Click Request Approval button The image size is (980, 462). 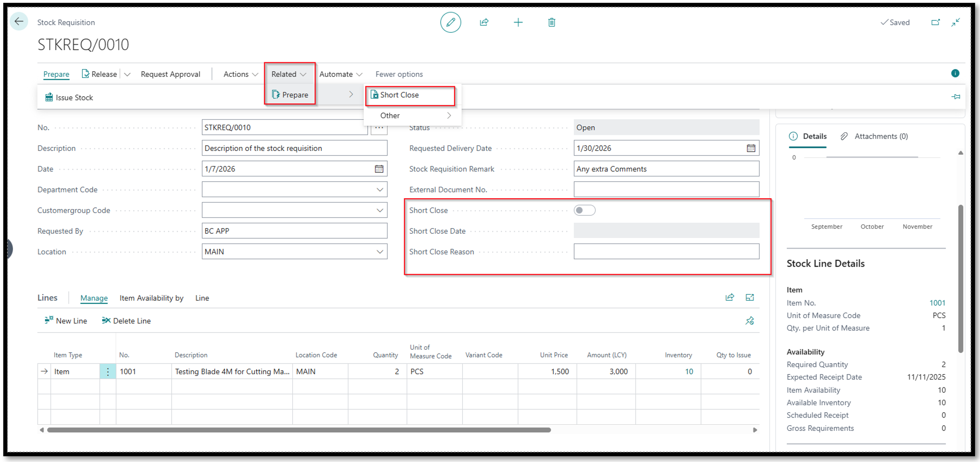coord(170,74)
